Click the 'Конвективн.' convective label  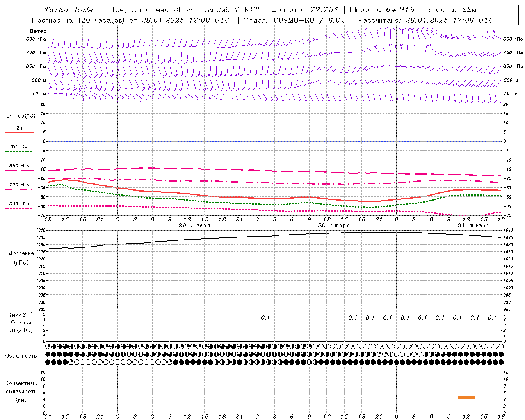[x=21, y=383]
